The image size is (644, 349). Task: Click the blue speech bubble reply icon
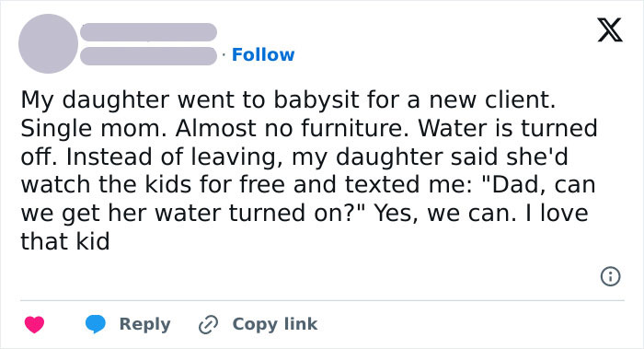[96, 324]
